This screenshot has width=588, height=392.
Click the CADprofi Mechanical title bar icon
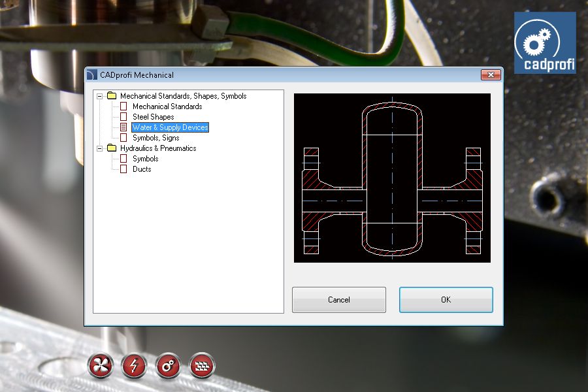coord(92,74)
